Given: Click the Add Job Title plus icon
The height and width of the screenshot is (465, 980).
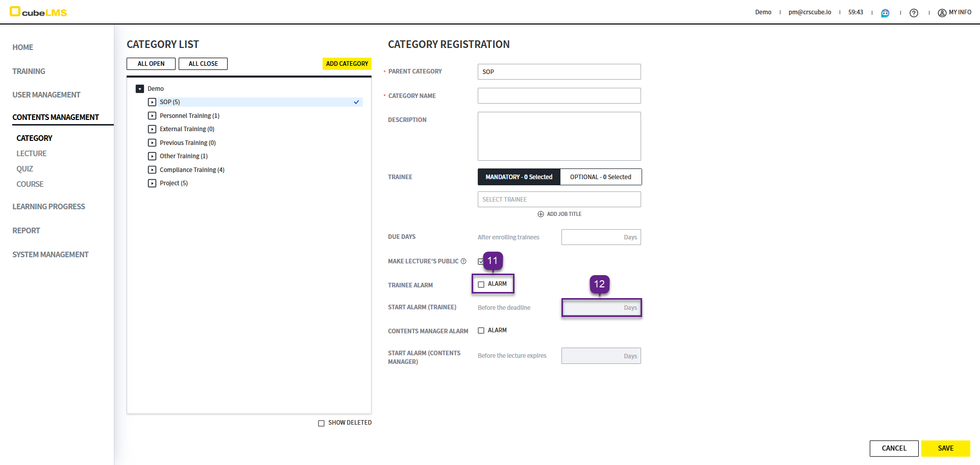Looking at the screenshot, I should (541, 214).
